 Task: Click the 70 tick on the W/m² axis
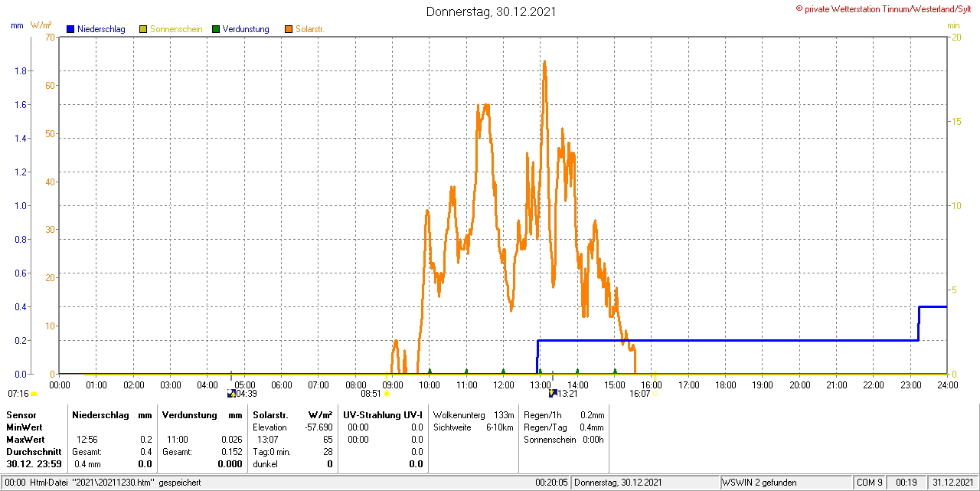click(51, 37)
